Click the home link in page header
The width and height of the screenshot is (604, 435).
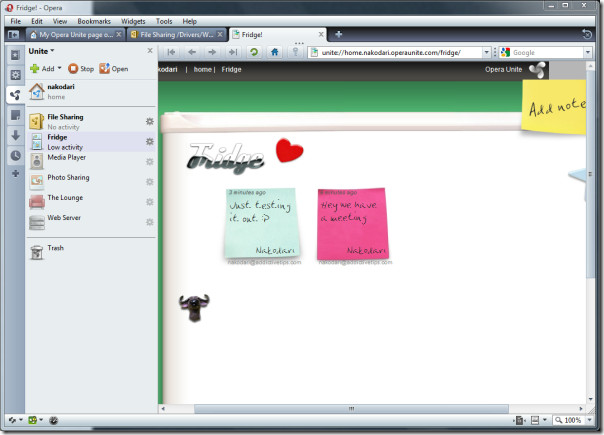203,69
